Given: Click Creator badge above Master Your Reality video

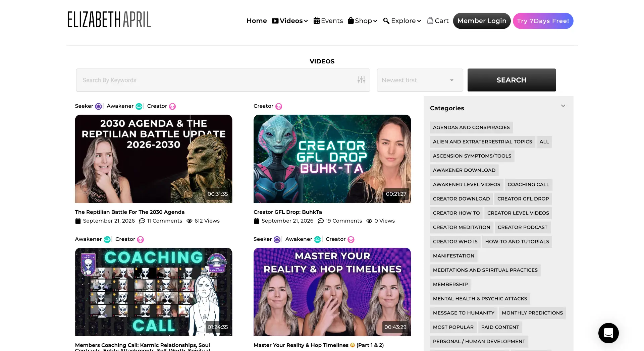Looking at the screenshot, I should pyautogui.click(x=340, y=239).
